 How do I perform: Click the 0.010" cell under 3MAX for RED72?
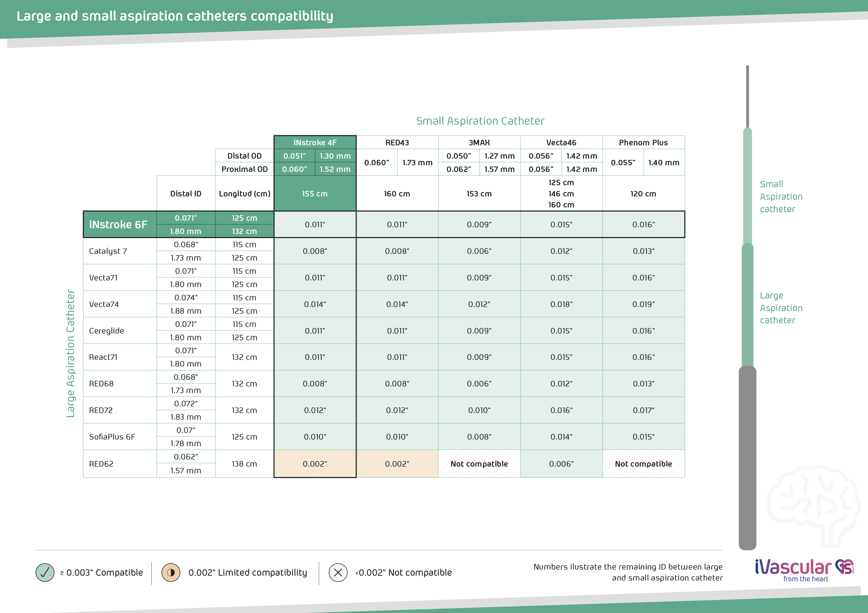[x=479, y=410]
